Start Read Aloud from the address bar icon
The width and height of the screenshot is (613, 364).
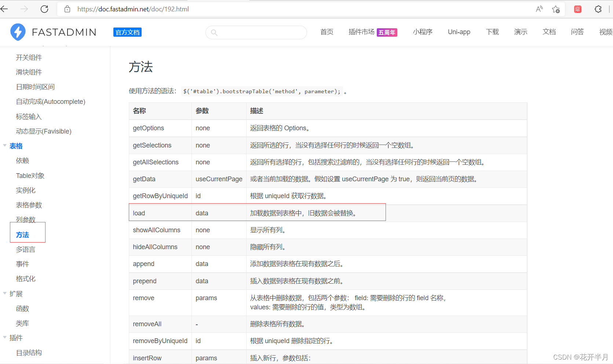pos(539,9)
